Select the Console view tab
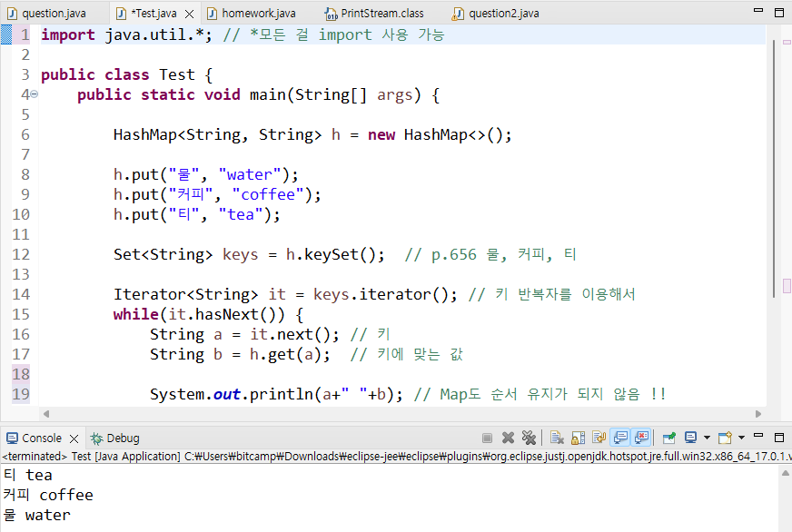792x532 pixels. pos(42,438)
